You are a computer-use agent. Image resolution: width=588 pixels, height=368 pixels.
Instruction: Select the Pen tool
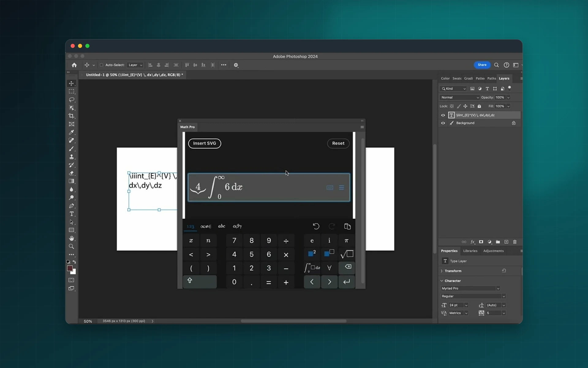[71, 206]
